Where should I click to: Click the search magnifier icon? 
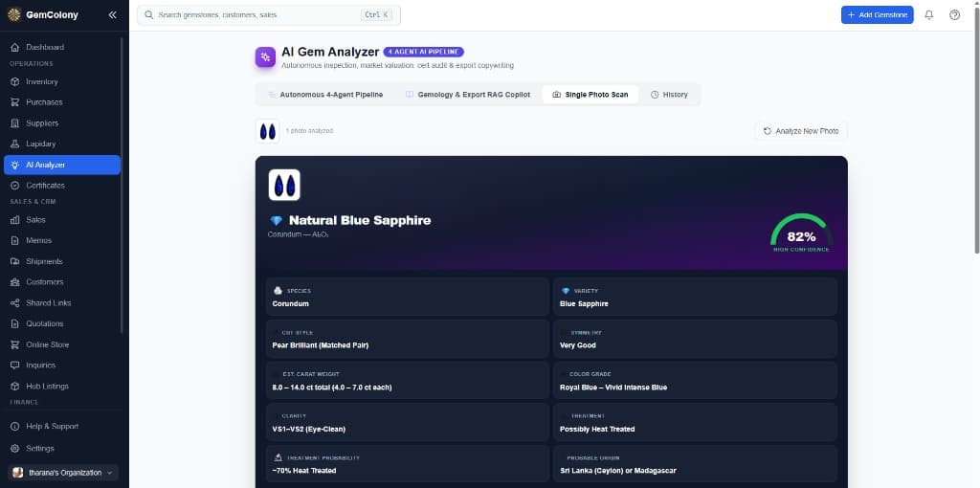148,14
